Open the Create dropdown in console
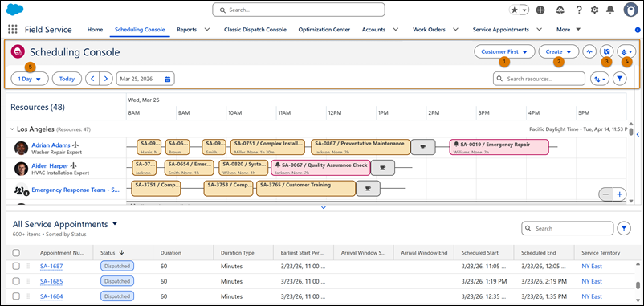Screen dimensions: 644x306 click(559, 51)
